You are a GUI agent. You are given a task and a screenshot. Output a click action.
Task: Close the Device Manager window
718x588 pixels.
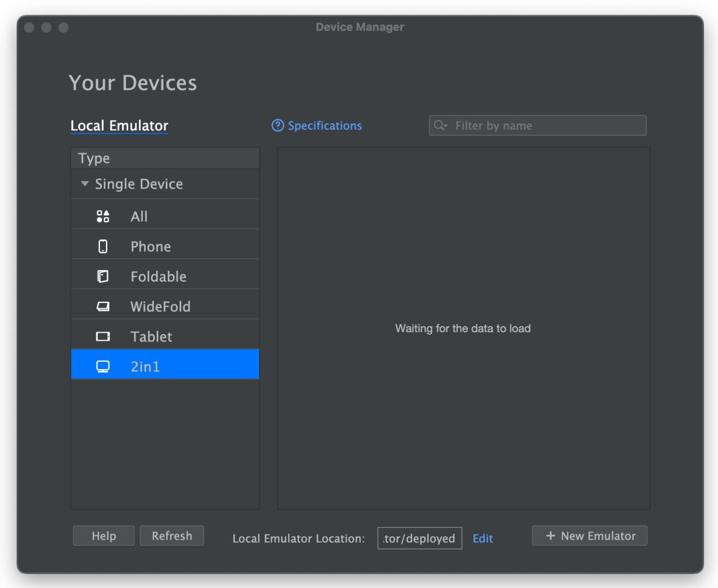pyautogui.click(x=30, y=27)
